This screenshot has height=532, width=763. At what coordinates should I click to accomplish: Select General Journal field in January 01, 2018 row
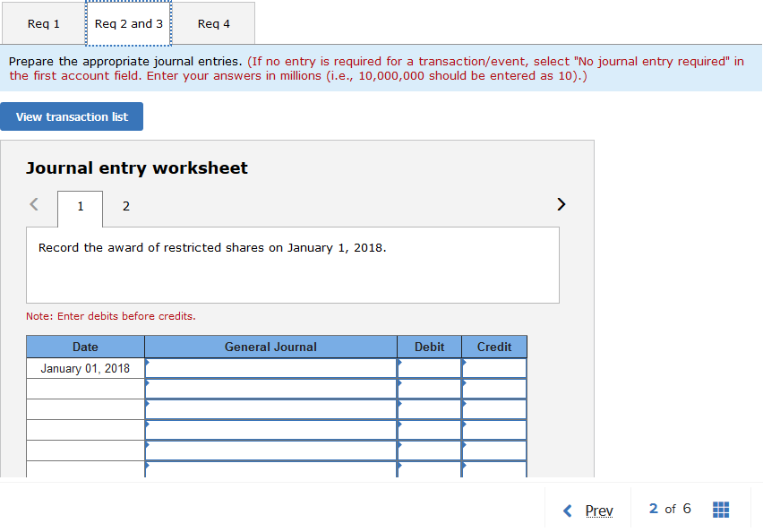pos(271,368)
